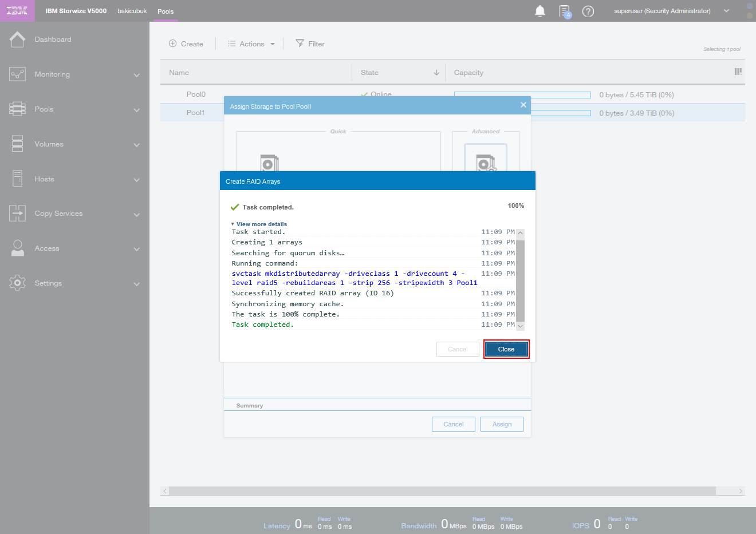Click the Pool1 capacity bar
Viewport: 756px width, 534px height.
(x=562, y=113)
